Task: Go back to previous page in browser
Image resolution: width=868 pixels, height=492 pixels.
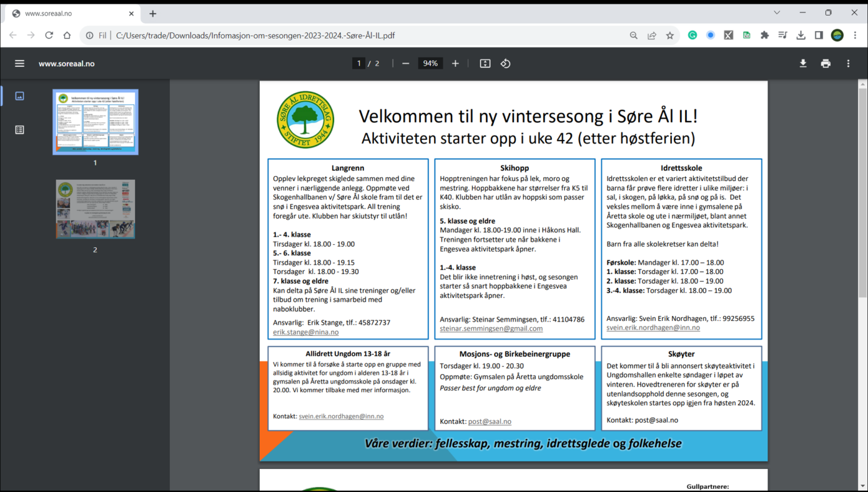Action: pyautogui.click(x=13, y=35)
